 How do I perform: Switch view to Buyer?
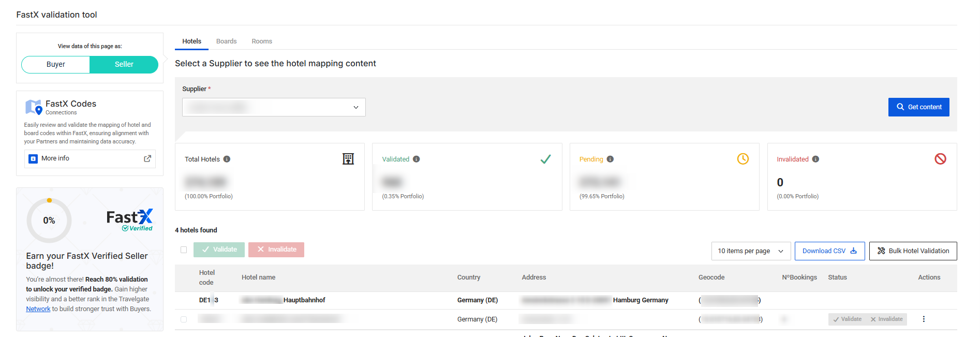(x=56, y=65)
